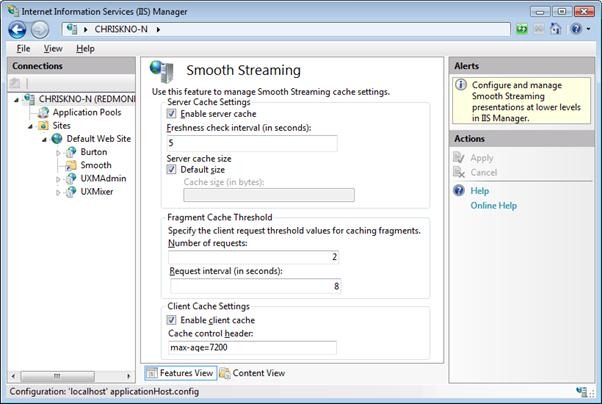Switch to Features View tab

180,373
